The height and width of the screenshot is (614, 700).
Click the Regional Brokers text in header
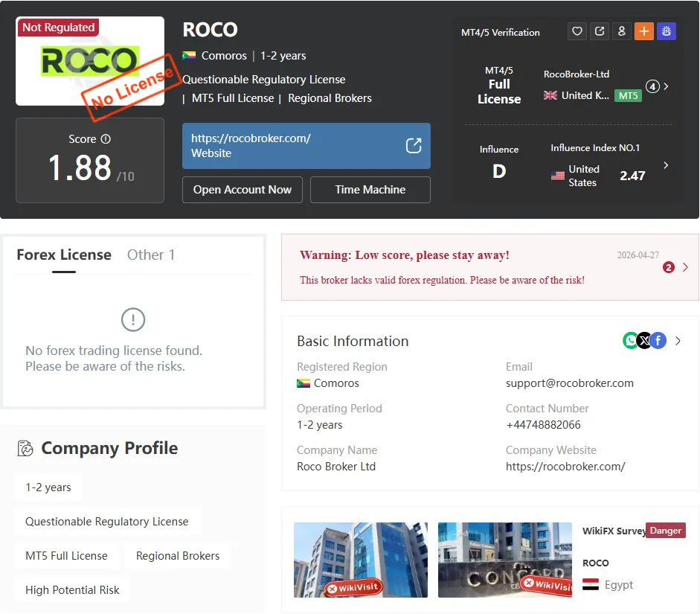coord(330,98)
